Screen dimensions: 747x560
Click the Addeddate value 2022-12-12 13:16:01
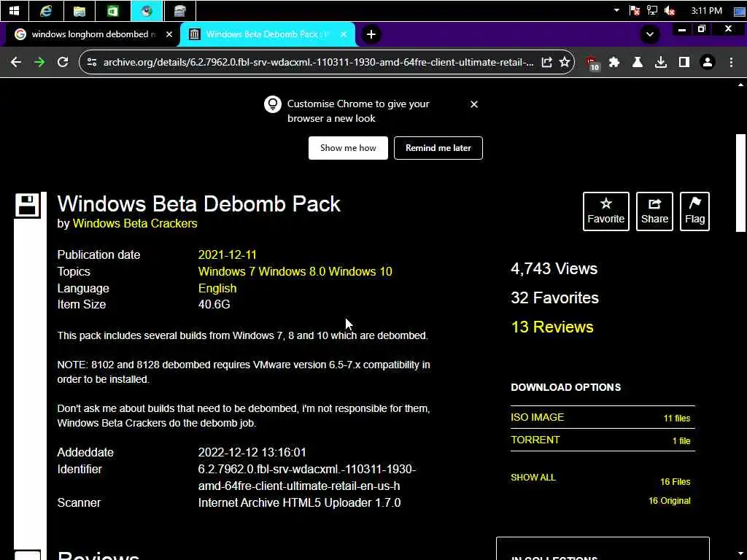point(252,452)
